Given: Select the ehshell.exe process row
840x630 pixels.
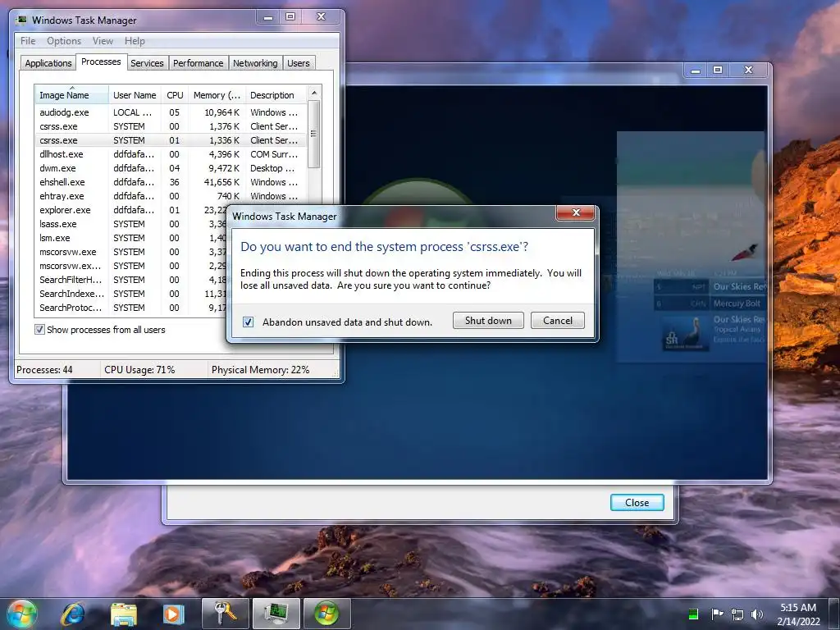Looking at the screenshot, I should pos(171,182).
